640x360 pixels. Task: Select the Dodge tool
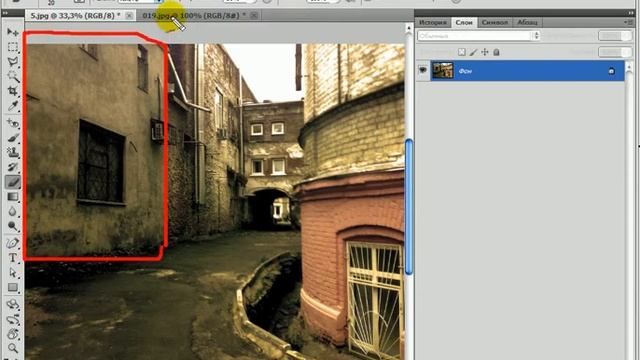(x=13, y=226)
